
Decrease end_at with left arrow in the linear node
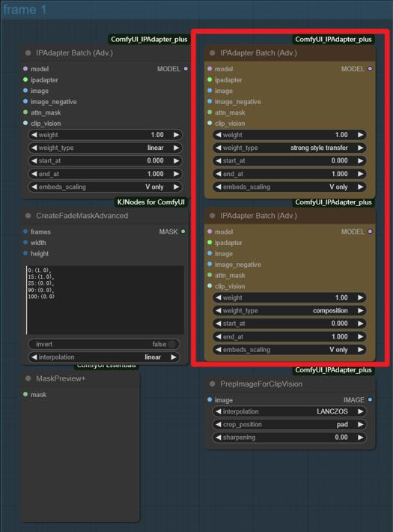(x=34, y=174)
